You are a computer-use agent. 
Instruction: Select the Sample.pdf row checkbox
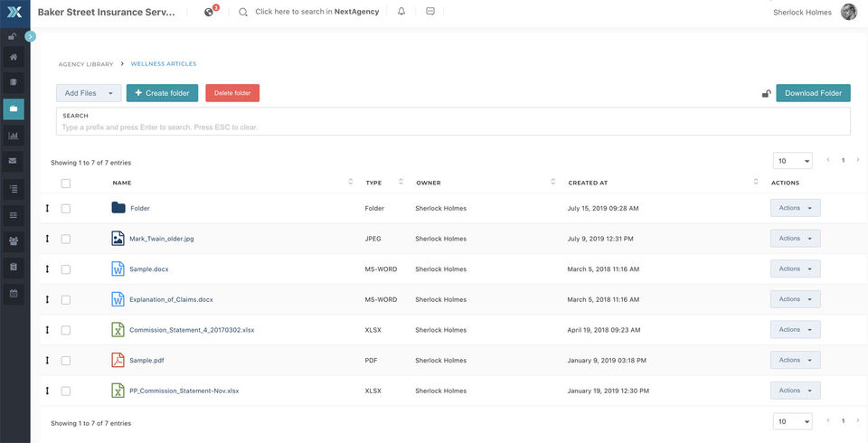pos(65,360)
